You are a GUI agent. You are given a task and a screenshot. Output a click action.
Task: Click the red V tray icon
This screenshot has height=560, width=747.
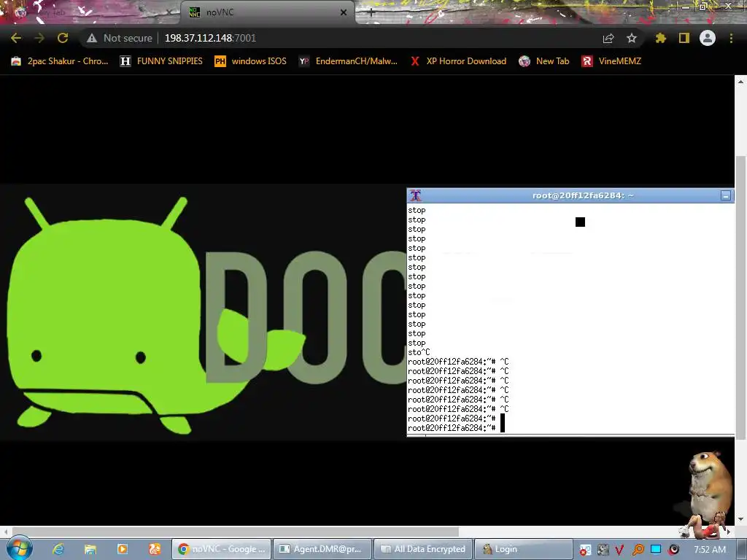click(x=619, y=550)
